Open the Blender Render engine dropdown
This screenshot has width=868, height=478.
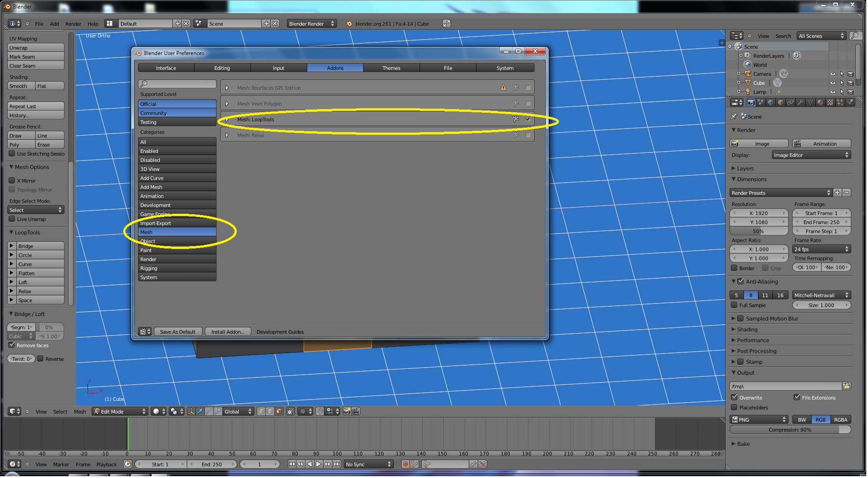pyautogui.click(x=312, y=24)
